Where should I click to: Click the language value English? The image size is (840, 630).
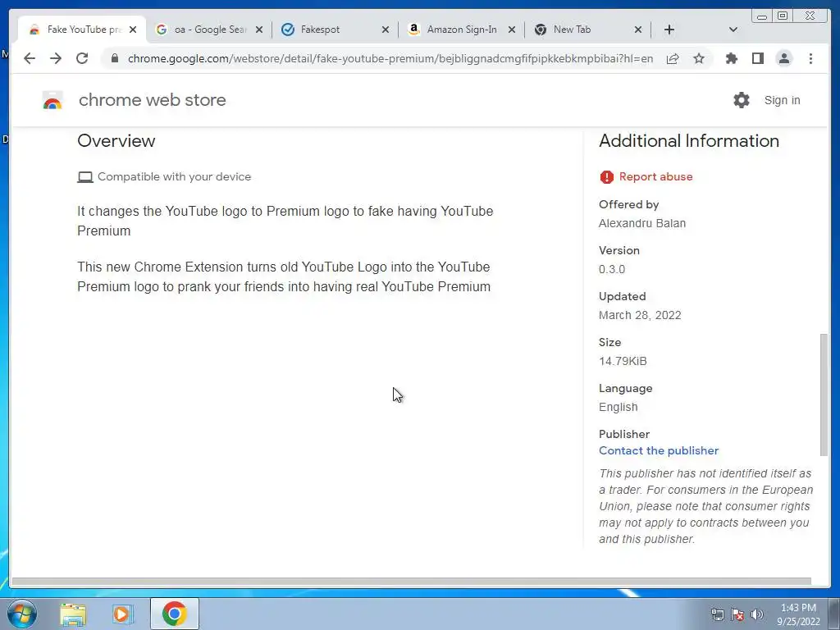pos(619,407)
